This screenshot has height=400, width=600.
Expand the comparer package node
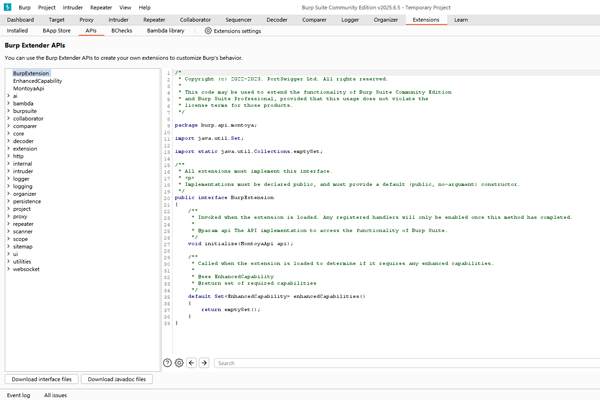click(x=8, y=126)
